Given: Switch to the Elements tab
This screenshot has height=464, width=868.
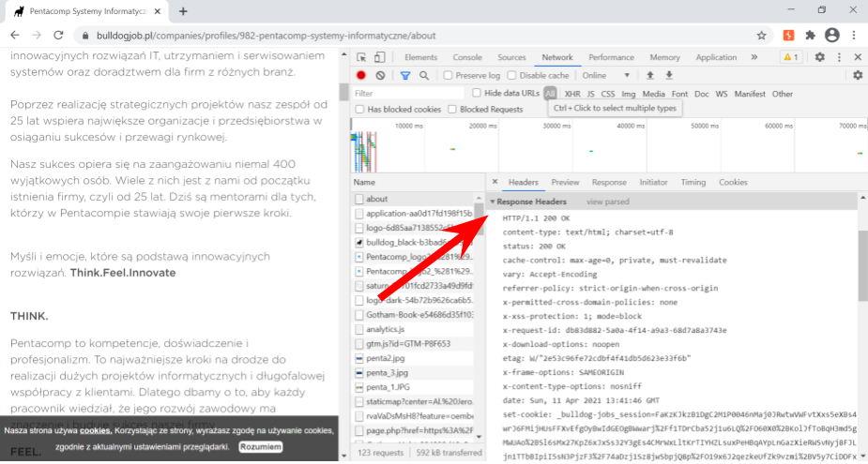Looking at the screenshot, I should (x=420, y=57).
